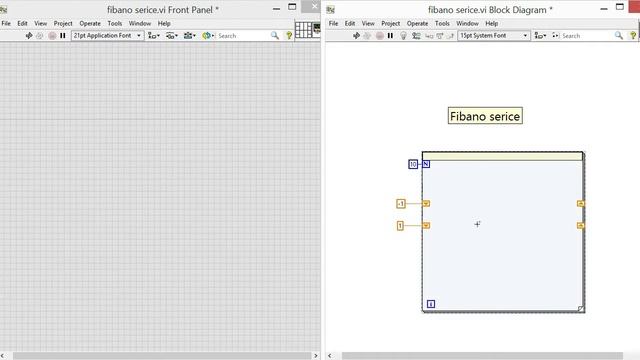Image resolution: width=640 pixels, height=360 pixels.
Task: Open the Block Diagram View menu
Action: [368, 24]
